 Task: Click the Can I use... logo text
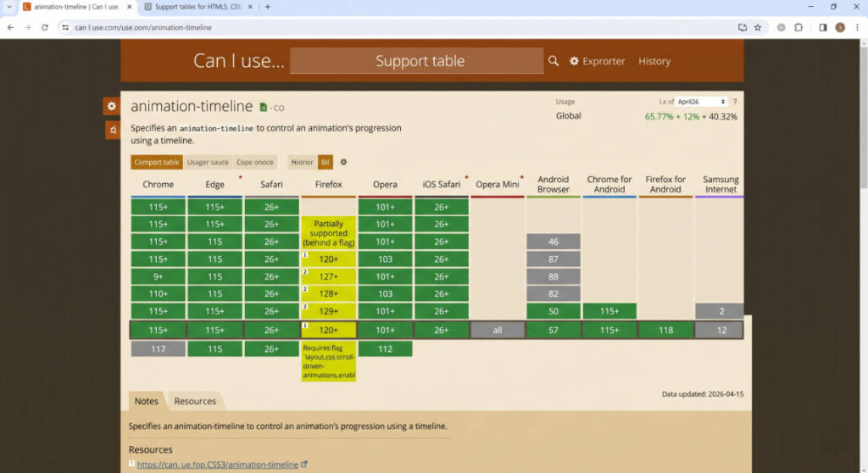click(x=238, y=60)
